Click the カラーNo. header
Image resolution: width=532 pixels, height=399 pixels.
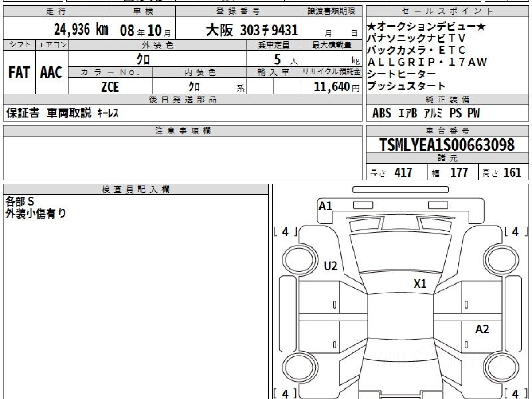pyautogui.click(x=110, y=72)
